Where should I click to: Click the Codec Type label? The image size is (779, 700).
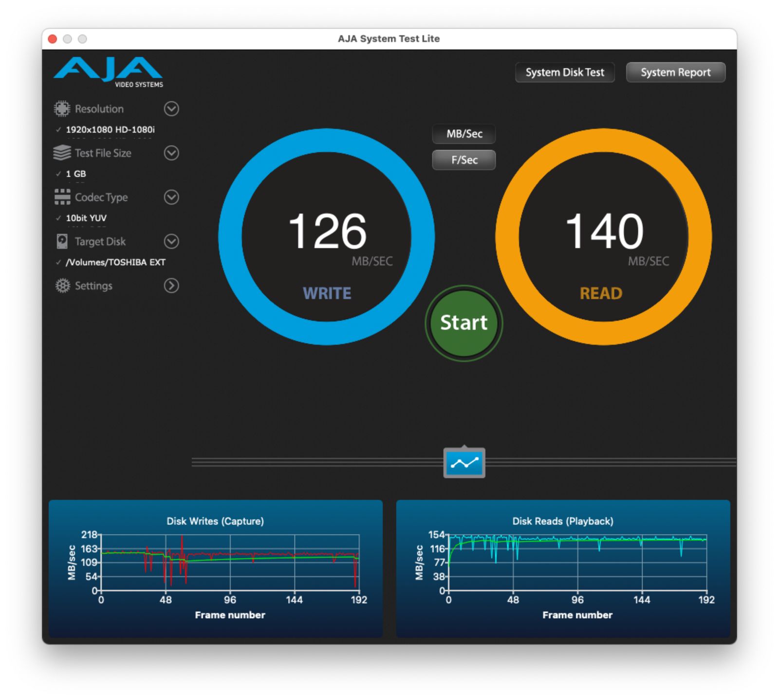pos(101,197)
